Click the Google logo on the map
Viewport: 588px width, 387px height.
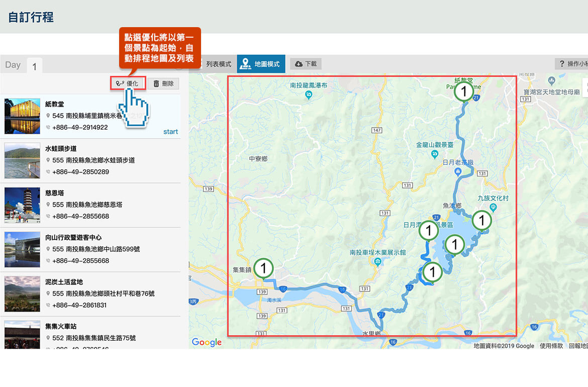point(207,342)
